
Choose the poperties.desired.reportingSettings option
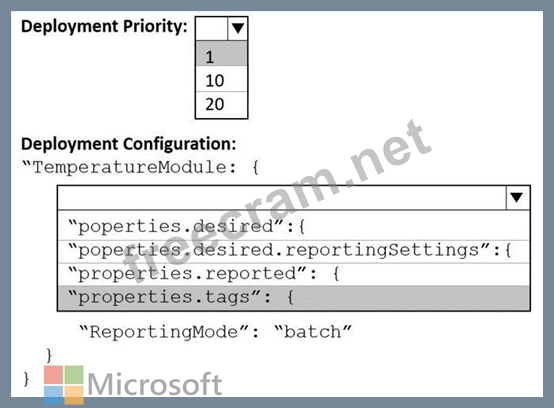coord(294,251)
